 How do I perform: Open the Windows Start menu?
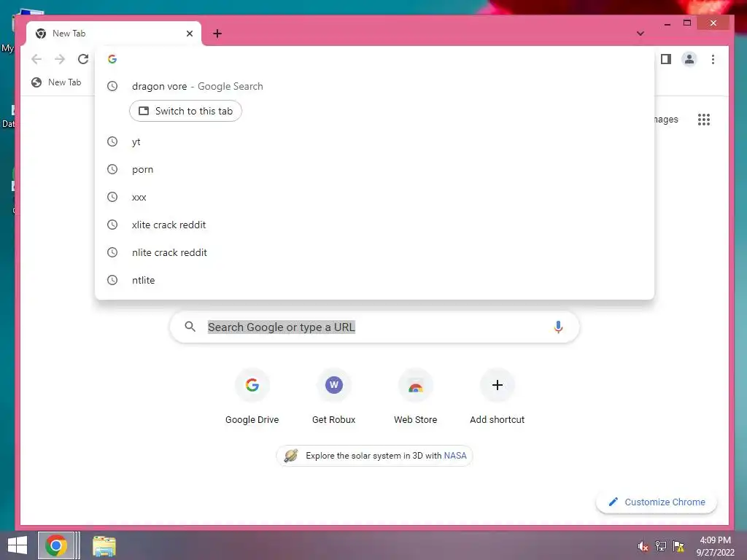[18, 545]
